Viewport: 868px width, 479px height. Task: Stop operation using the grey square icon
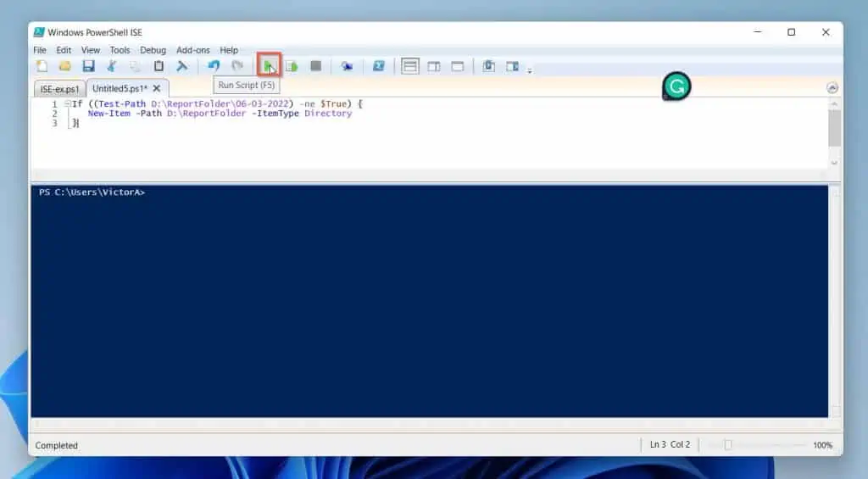coord(315,66)
